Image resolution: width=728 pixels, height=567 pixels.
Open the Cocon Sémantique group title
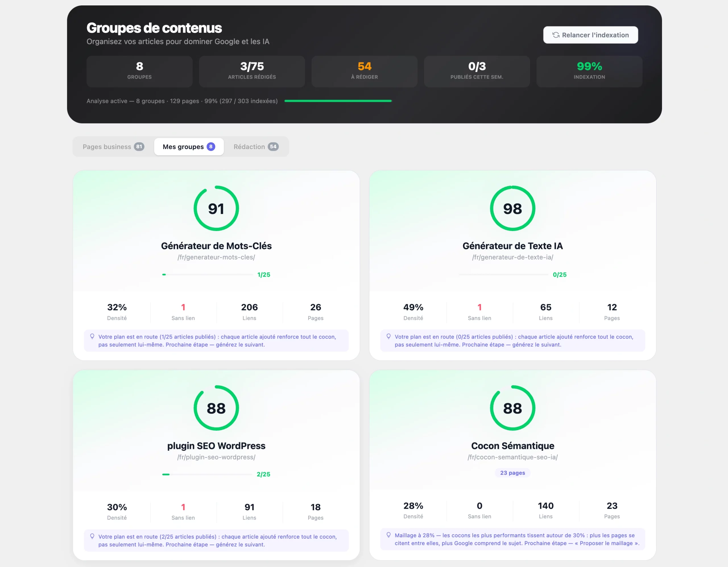click(x=513, y=446)
